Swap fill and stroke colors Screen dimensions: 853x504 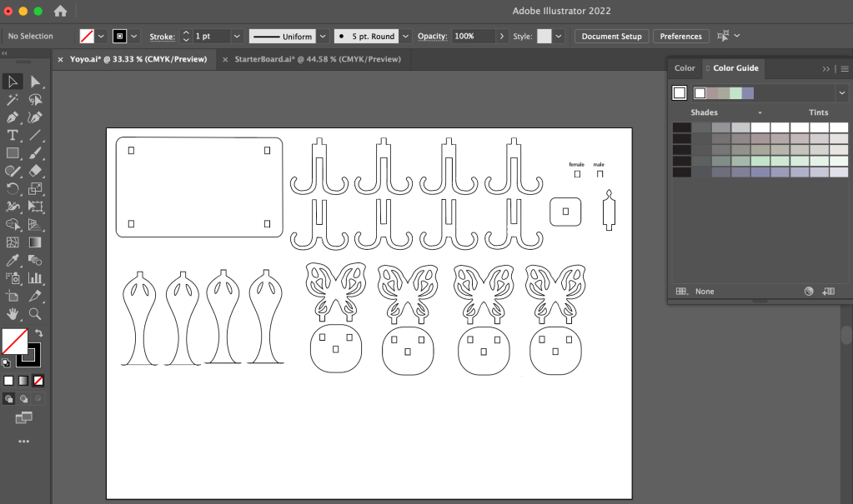(x=38, y=333)
